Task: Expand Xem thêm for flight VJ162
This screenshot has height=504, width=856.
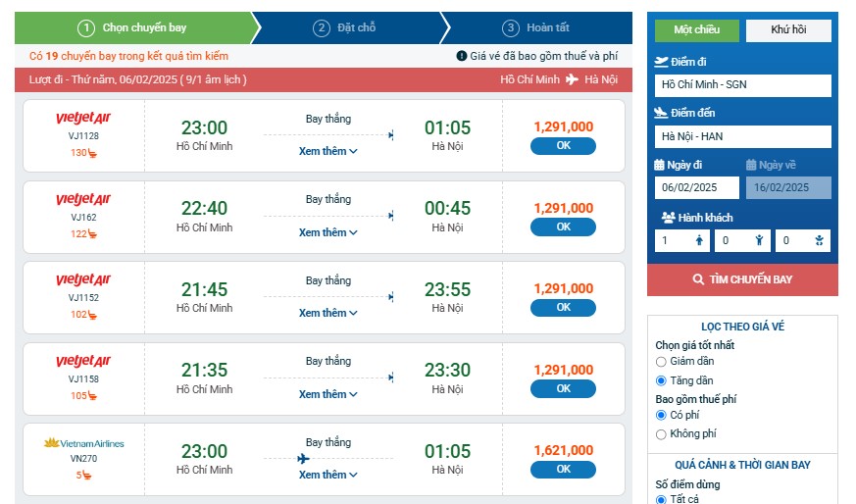Action: click(328, 232)
